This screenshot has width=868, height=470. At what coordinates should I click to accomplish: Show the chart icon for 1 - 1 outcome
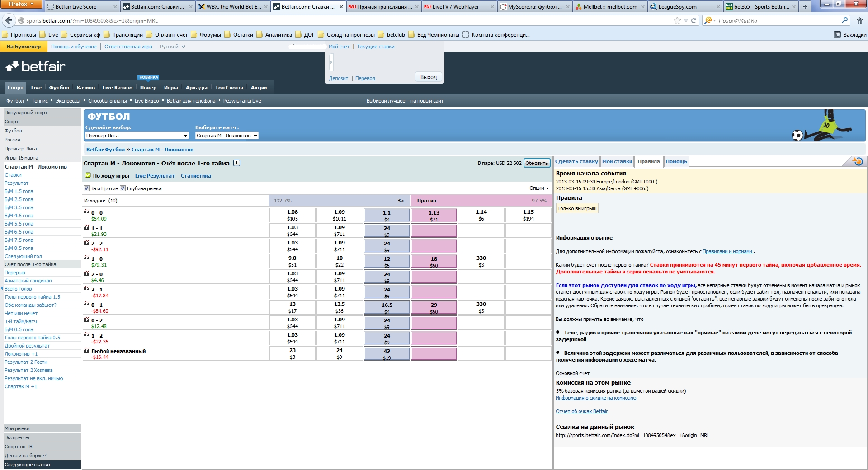(86, 227)
